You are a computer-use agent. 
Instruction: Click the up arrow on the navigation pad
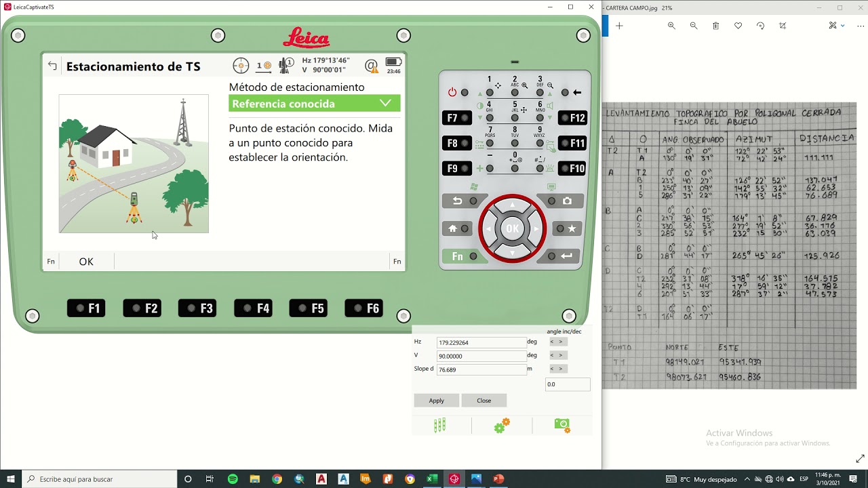pos(512,205)
